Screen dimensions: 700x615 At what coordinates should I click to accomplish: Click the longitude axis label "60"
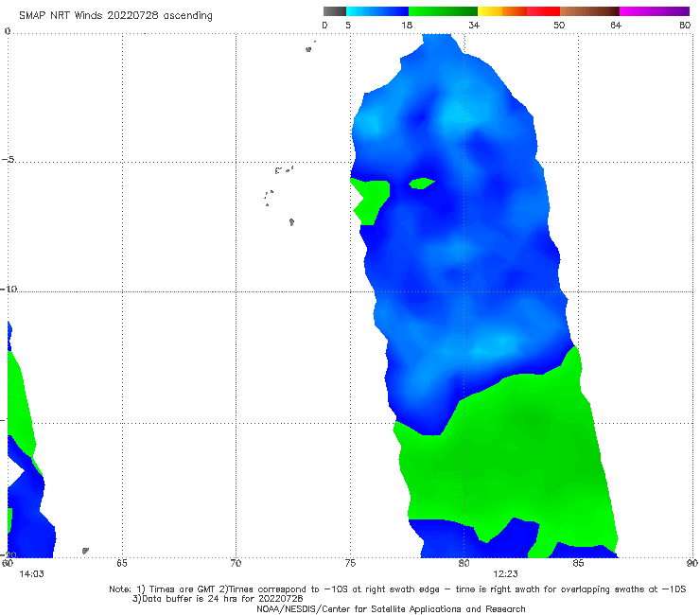tap(8, 563)
